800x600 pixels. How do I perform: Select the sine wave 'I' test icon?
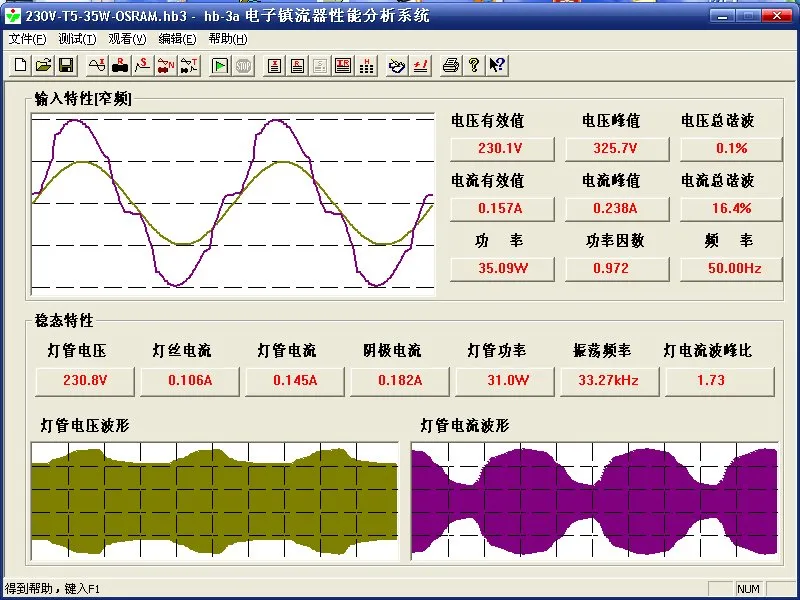97,65
